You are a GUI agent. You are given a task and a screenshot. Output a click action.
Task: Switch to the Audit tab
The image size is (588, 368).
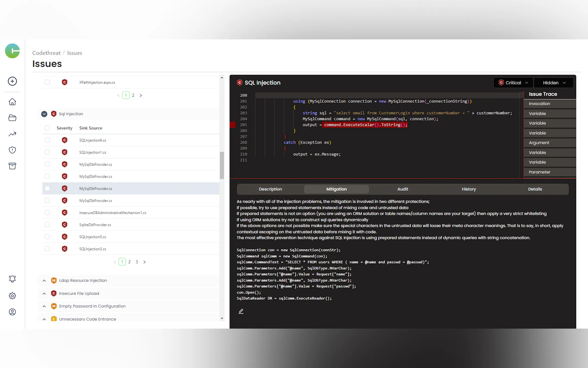pyautogui.click(x=403, y=189)
